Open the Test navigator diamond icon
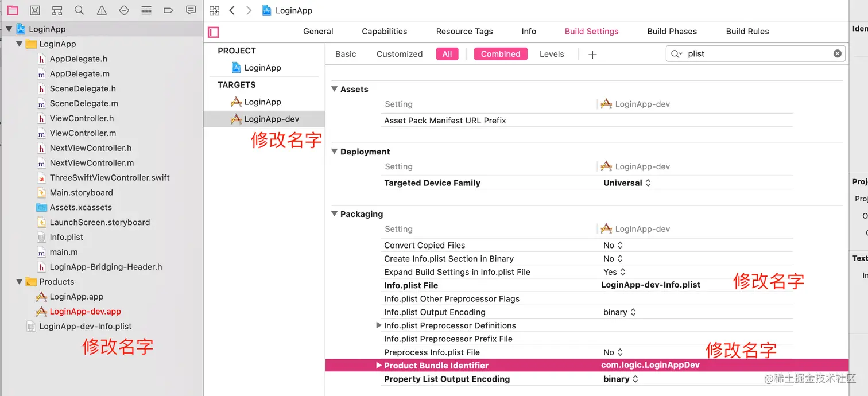Screen dimensions: 868x396 click(124, 10)
